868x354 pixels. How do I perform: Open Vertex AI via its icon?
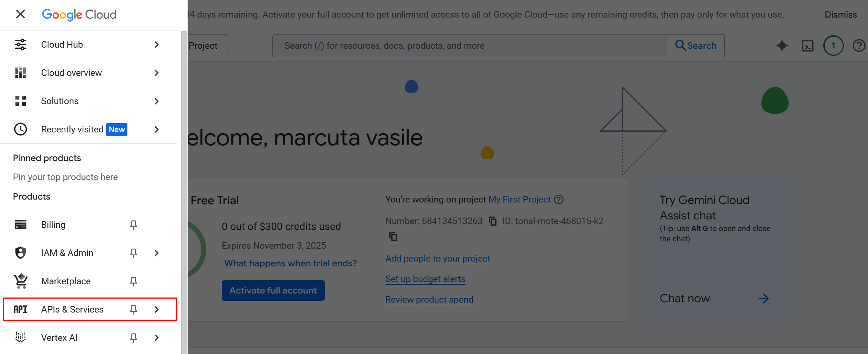click(21, 337)
